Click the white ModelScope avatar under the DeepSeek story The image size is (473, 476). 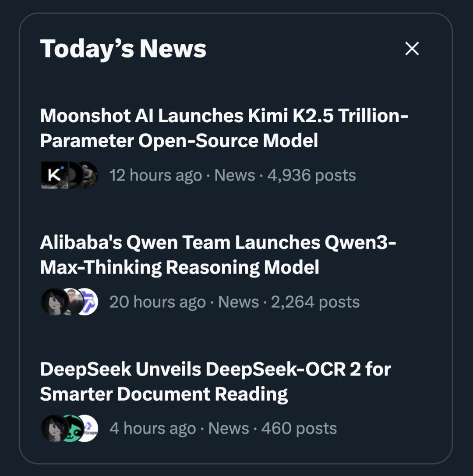89,428
